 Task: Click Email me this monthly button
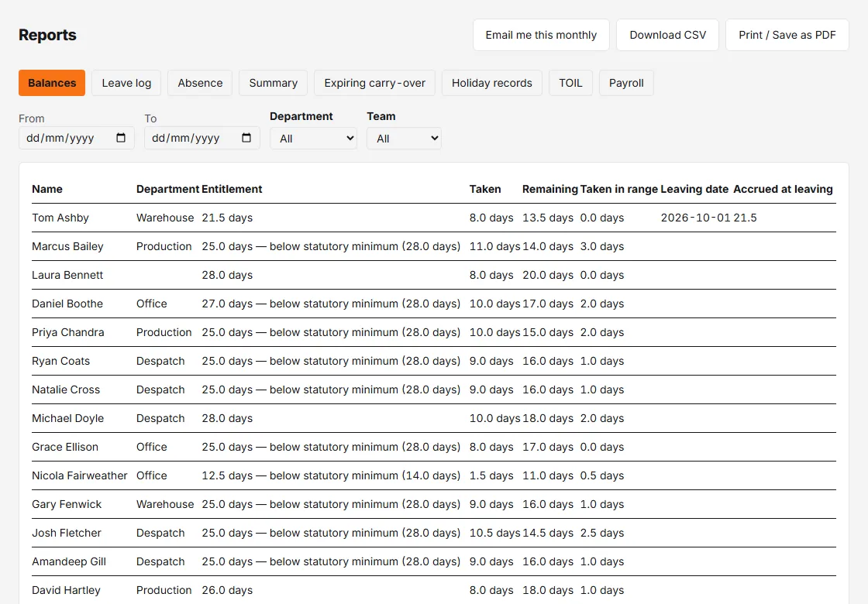(x=542, y=35)
